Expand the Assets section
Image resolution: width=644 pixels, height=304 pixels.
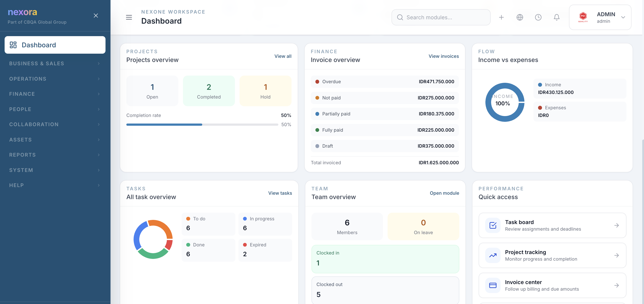coord(55,140)
